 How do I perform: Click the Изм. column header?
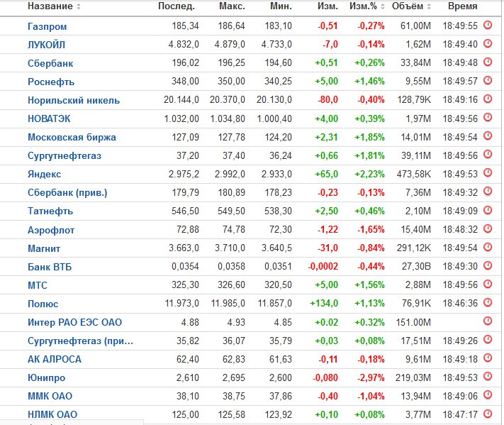point(327,6)
